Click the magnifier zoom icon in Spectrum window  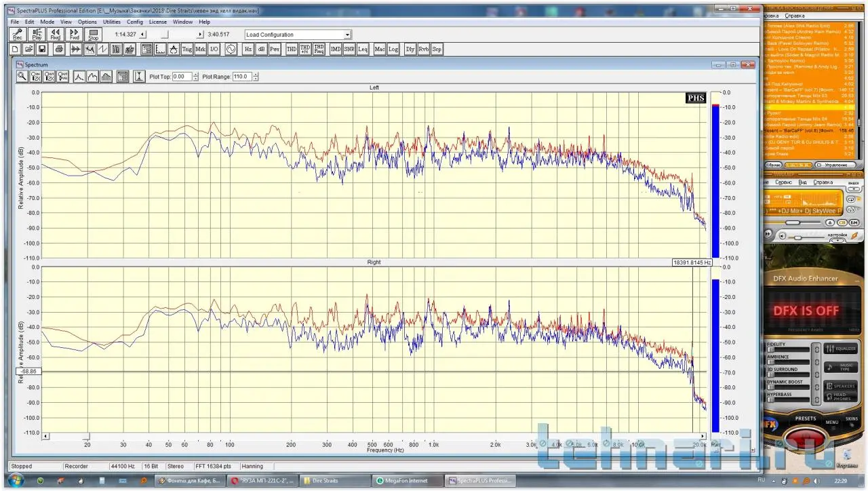click(22, 77)
